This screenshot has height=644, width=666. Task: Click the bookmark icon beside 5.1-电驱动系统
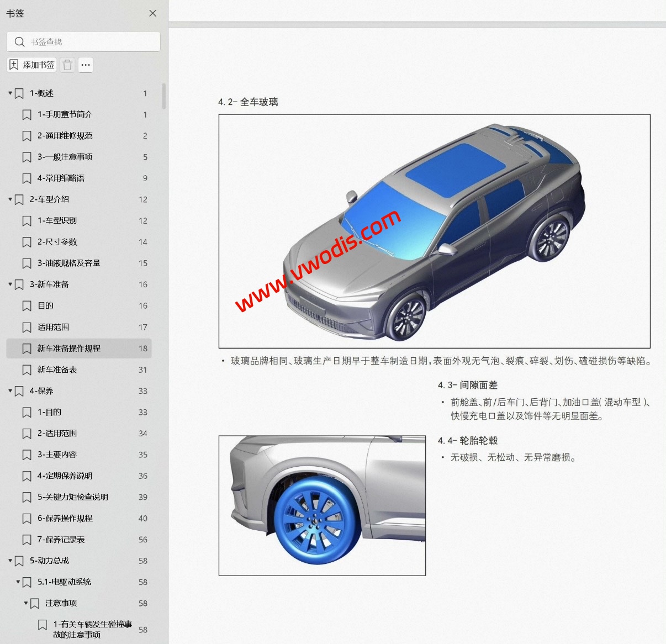point(27,582)
